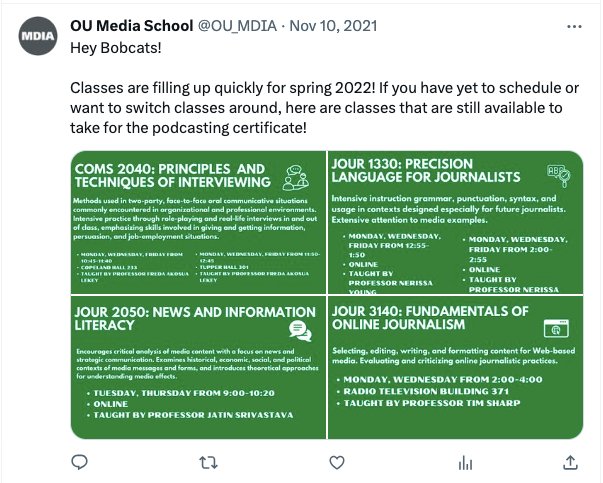Open the JOUR 3140 Online Journalism image
The width and height of the screenshot is (603, 483).
456,367
